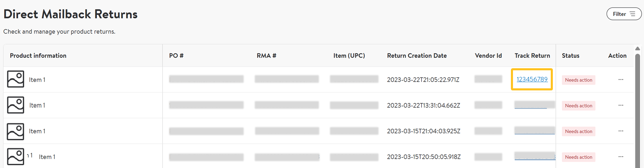Click the Return Creation Date column header
Screen dimensions: 644x168
pyautogui.click(x=417, y=55)
